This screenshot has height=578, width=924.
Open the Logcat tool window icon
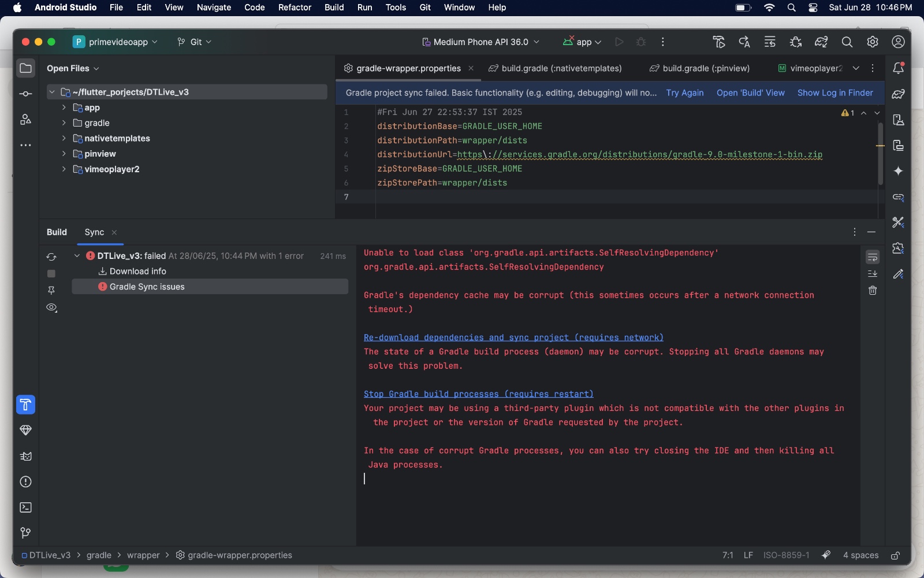point(25,456)
